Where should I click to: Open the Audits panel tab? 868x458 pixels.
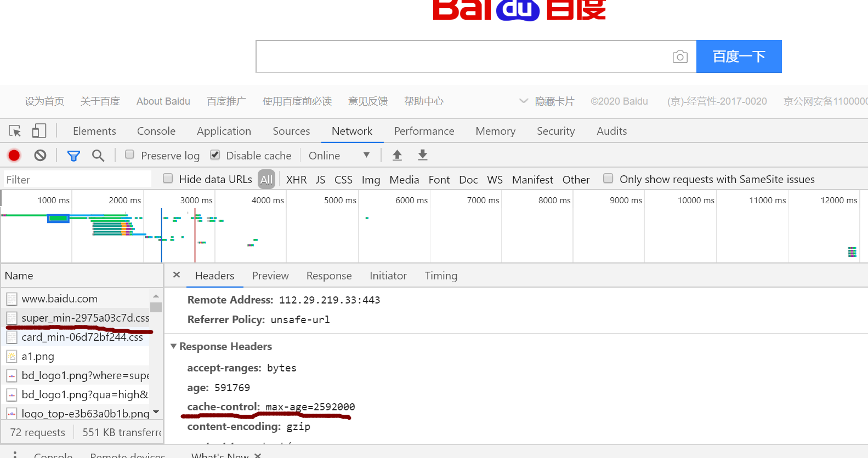click(612, 131)
